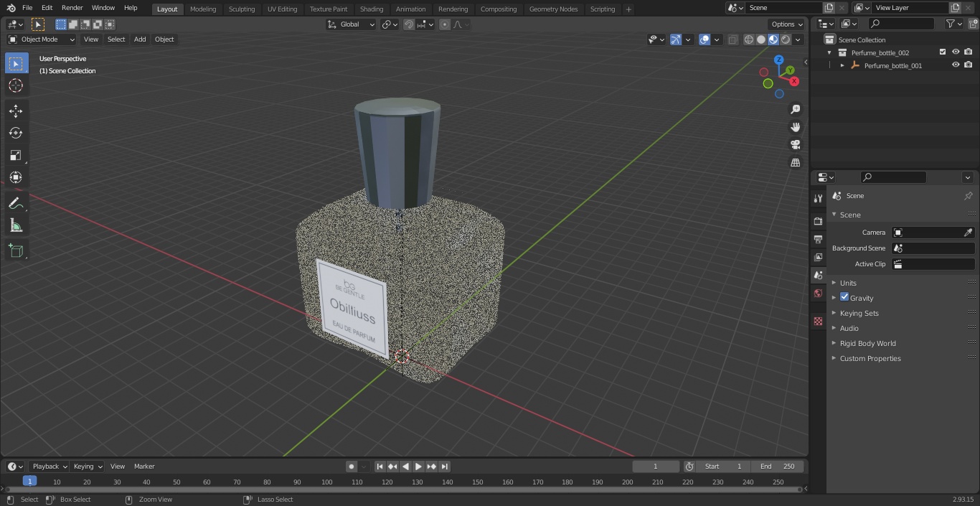Viewport: 980px width, 506px height.
Task: Open the Tool properties tab
Action: pos(818,198)
